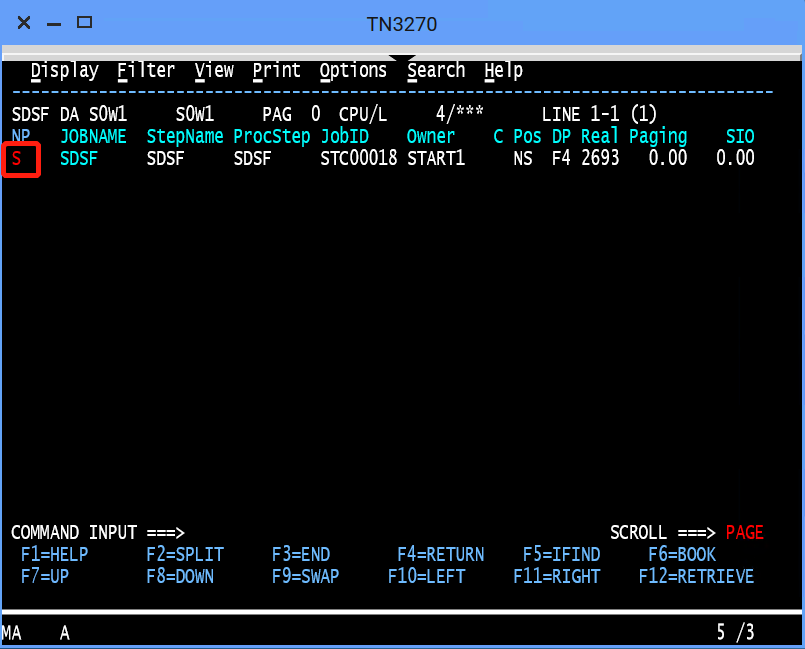Maximize the TN3270 window

[x=85, y=22]
